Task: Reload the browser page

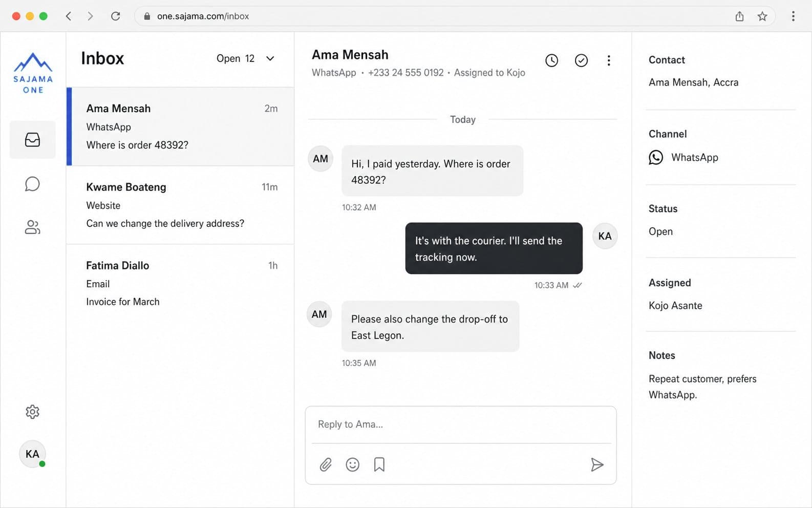Action: [116, 16]
